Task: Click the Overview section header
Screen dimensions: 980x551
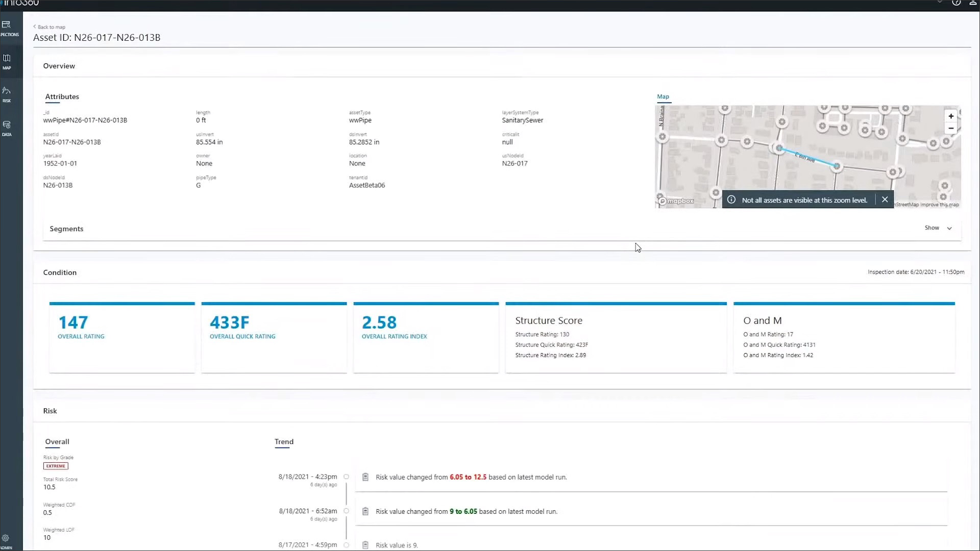Action: point(59,66)
